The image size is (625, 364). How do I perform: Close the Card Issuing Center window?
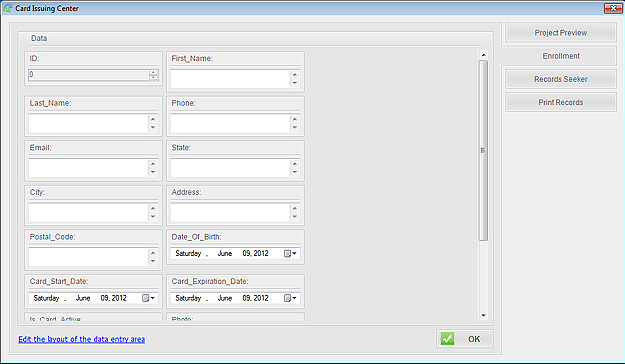coord(613,8)
